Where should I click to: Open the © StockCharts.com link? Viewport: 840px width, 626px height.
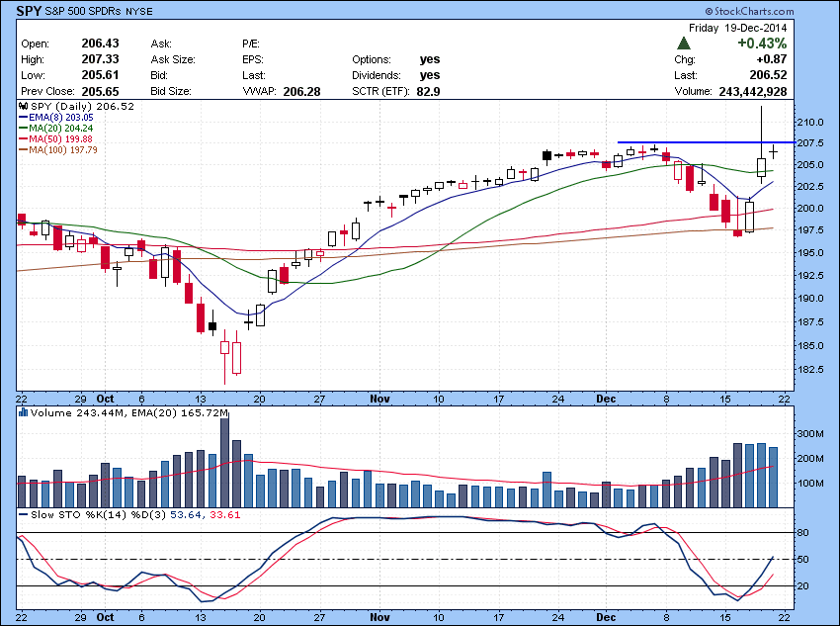tap(749, 11)
